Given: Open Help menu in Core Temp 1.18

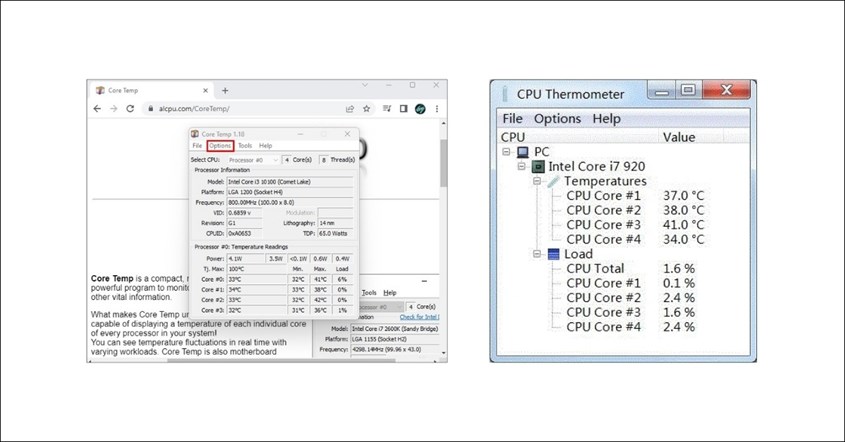Looking at the screenshot, I should coord(265,146).
